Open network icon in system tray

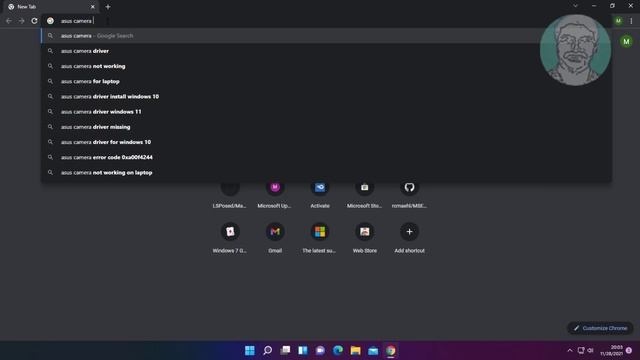(581, 350)
